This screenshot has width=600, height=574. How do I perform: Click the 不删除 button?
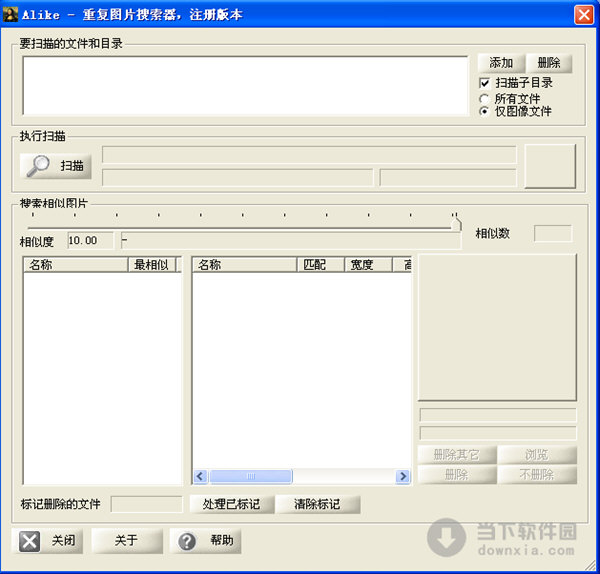(x=537, y=475)
